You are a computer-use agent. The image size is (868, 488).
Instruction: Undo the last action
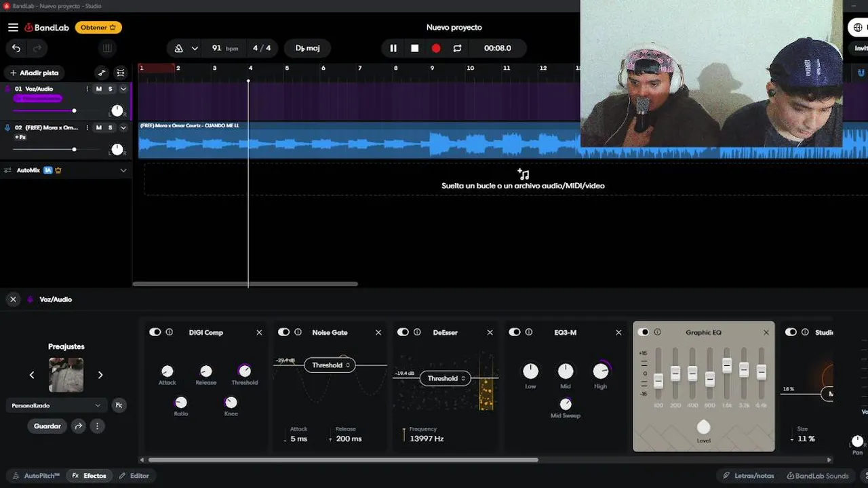pos(16,48)
